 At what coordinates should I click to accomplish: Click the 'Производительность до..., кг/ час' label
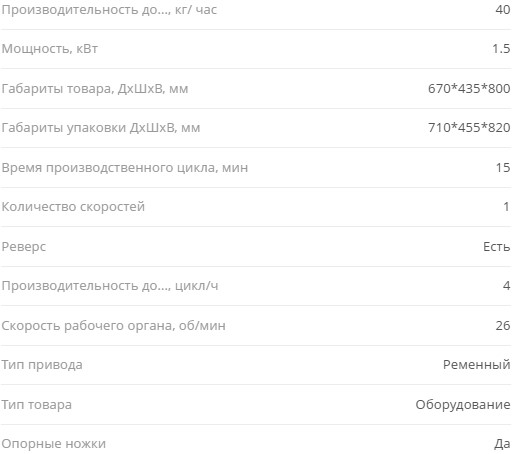tap(109, 10)
